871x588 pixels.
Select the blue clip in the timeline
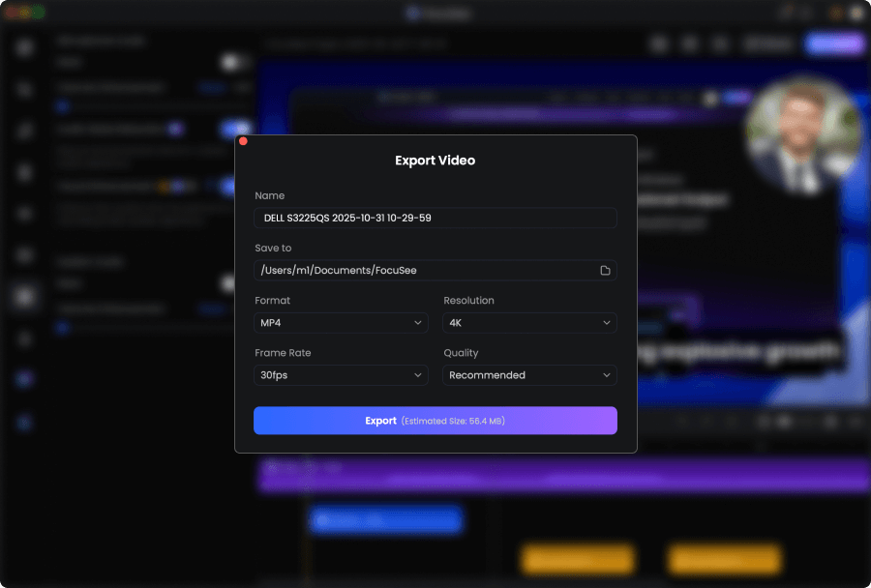[385, 521]
